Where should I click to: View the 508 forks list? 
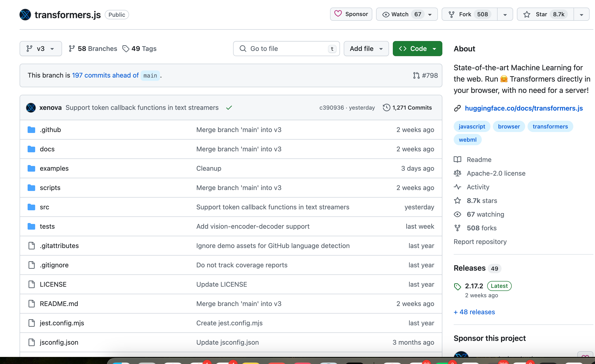click(x=475, y=228)
